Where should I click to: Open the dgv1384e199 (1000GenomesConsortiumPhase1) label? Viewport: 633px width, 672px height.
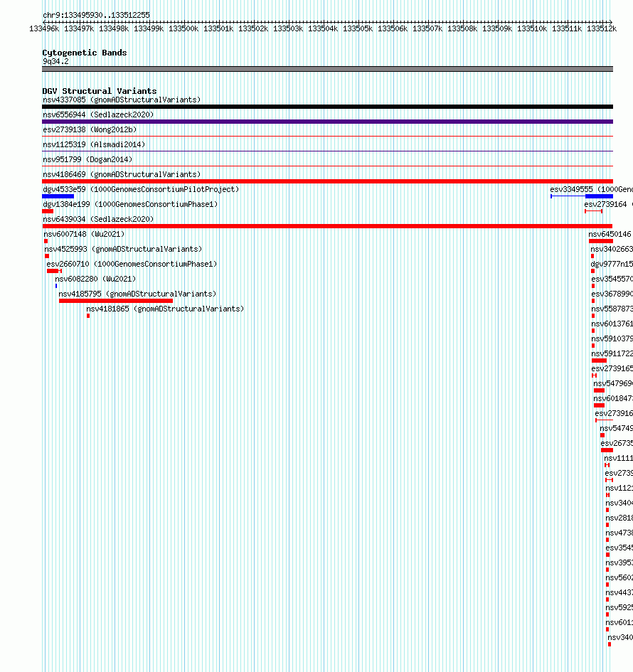coord(130,204)
